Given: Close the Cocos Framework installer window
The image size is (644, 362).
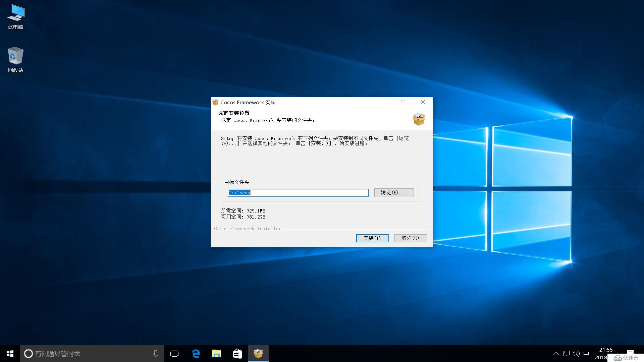Looking at the screenshot, I should pyautogui.click(x=423, y=102).
